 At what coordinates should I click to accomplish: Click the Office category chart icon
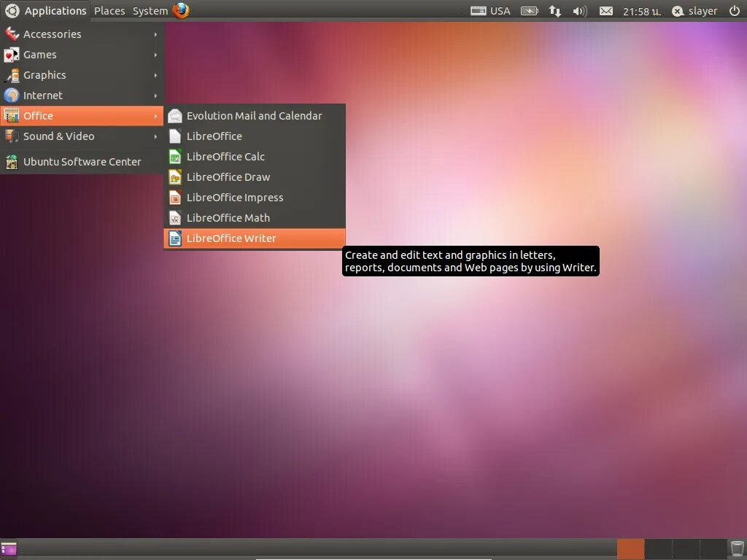tap(12, 116)
